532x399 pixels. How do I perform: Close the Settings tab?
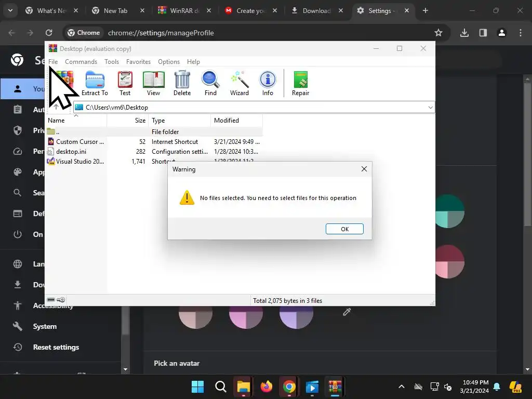[406, 10]
